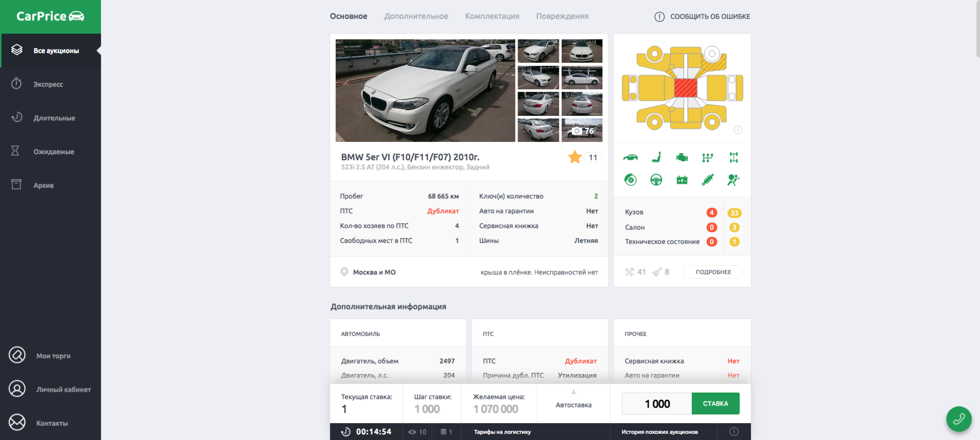Go to Экспресс auctions
The width and height of the screenshot is (980, 440).
51,84
